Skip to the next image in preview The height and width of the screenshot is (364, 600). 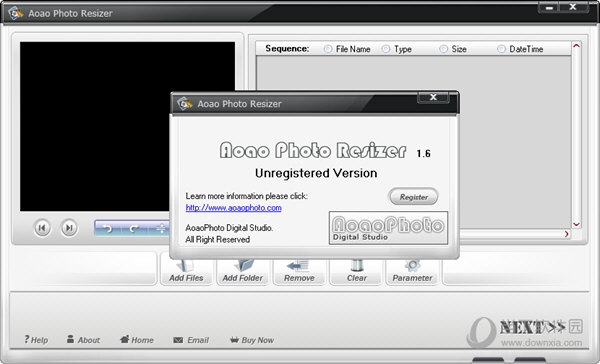69,228
